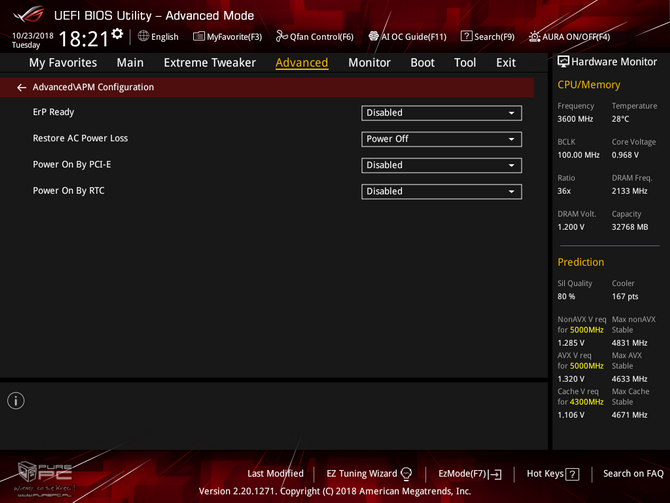Image resolution: width=670 pixels, height=503 pixels.
Task: Toggle AURA ON/OFF(F4)
Action: point(570,37)
